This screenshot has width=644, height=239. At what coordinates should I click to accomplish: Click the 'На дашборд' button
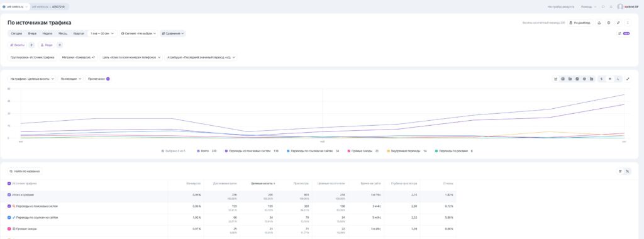[x=580, y=23]
